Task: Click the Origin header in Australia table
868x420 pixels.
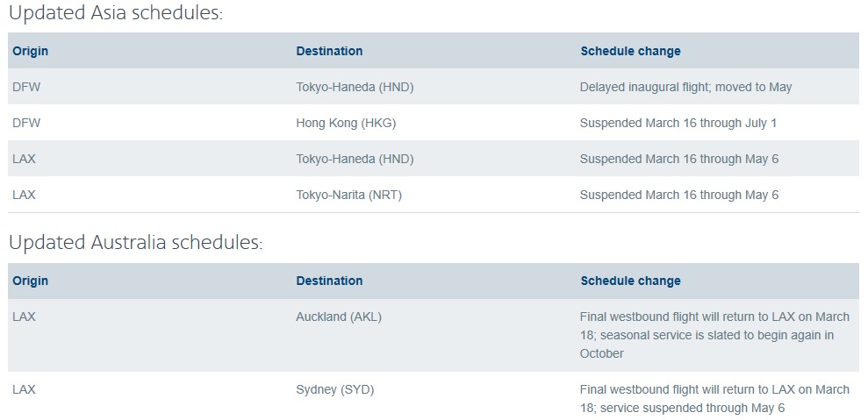Action: [31, 281]
